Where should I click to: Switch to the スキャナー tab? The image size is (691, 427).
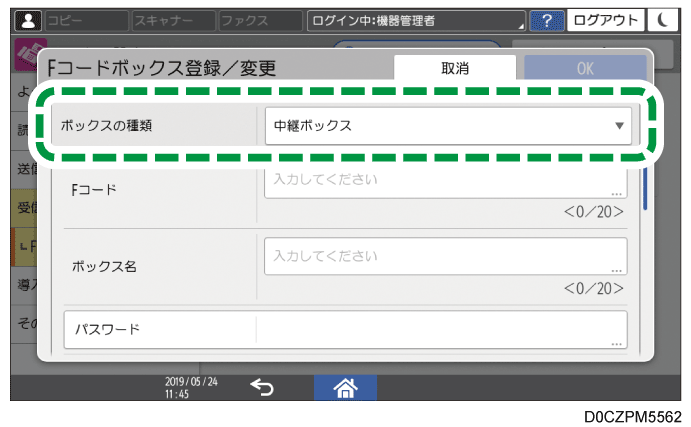pos(174,21)
